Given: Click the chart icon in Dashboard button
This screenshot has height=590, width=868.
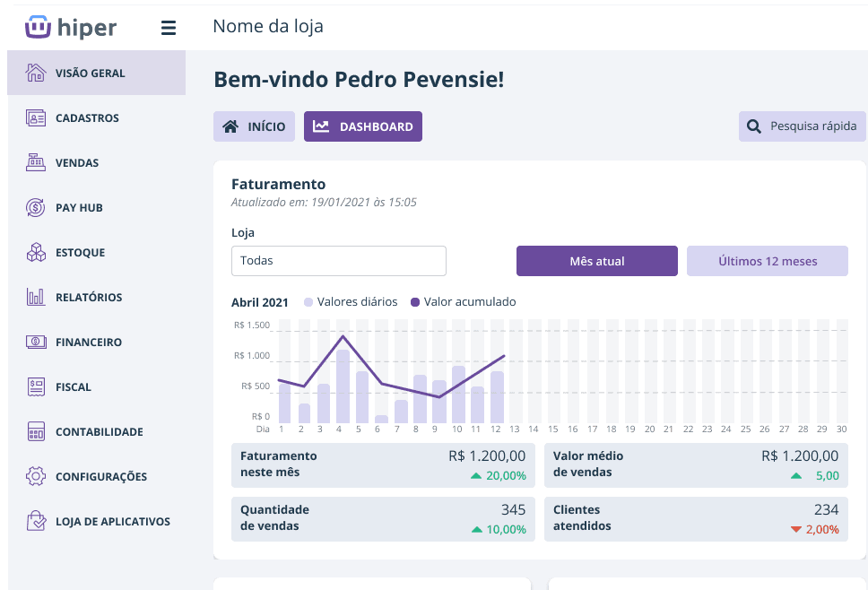Looking at the screenshot, I should click(x=321, y=126).
